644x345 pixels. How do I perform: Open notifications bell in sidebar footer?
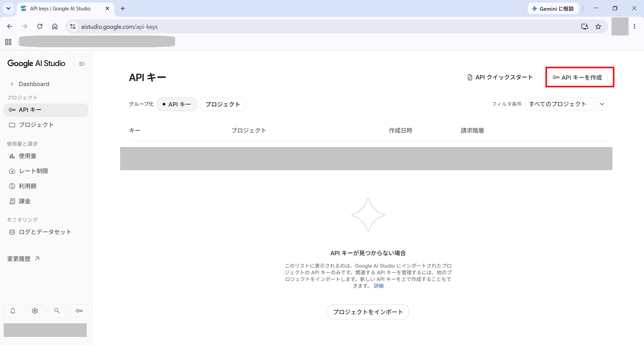tap(13, 311)
